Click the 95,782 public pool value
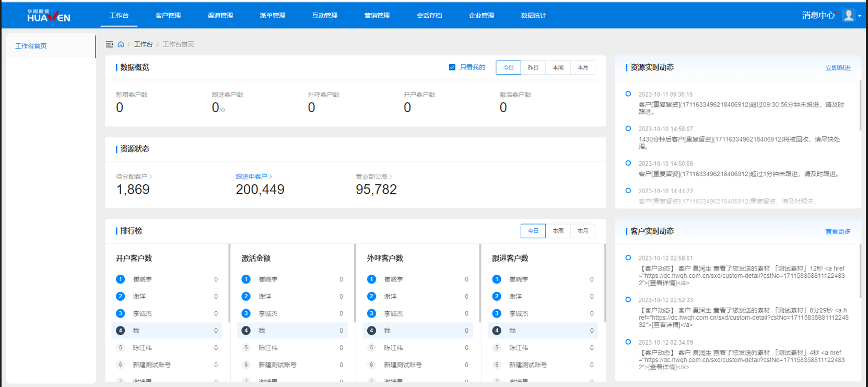Viewport: 868px width, 387px height. pyautogui.click(x=376, y=190)
